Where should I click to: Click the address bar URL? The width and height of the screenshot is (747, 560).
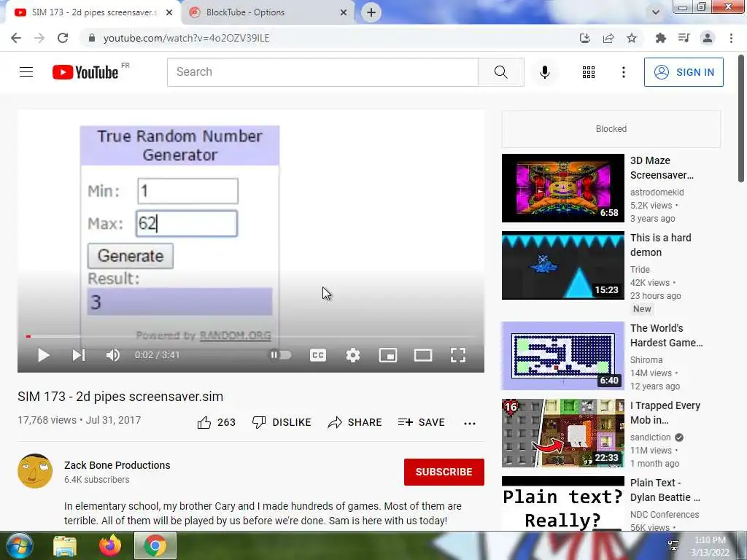point(186,38)
